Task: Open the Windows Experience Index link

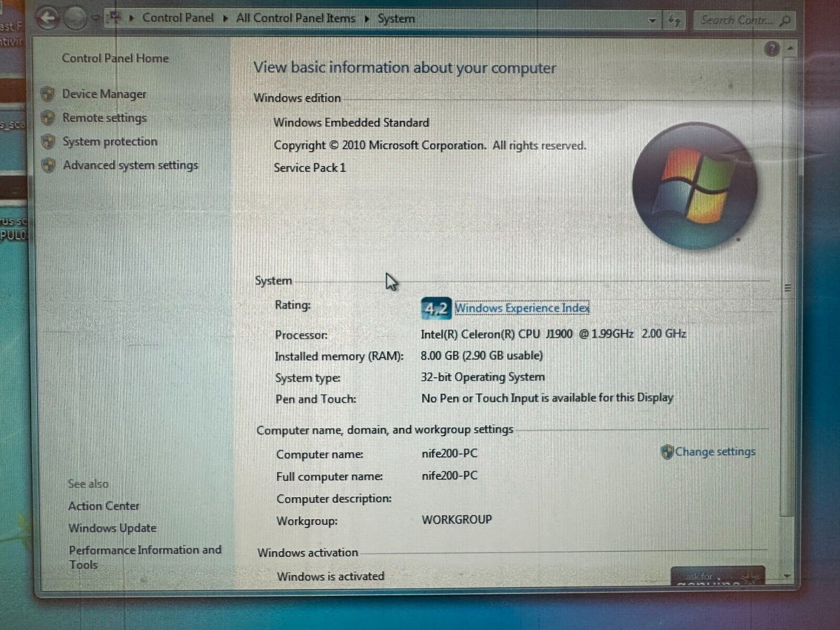Action: point(522,308)
